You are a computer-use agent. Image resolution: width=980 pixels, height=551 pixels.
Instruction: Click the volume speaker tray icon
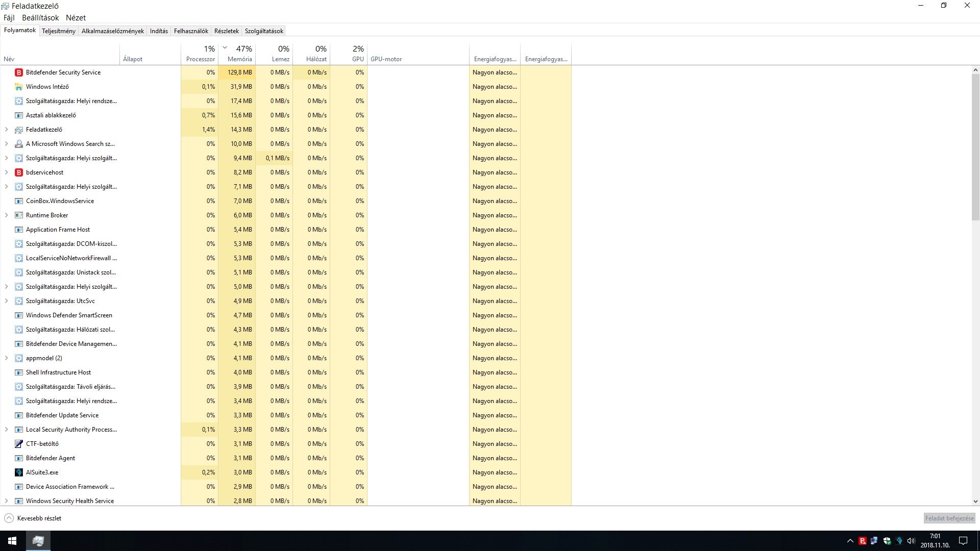pos(911,541)
